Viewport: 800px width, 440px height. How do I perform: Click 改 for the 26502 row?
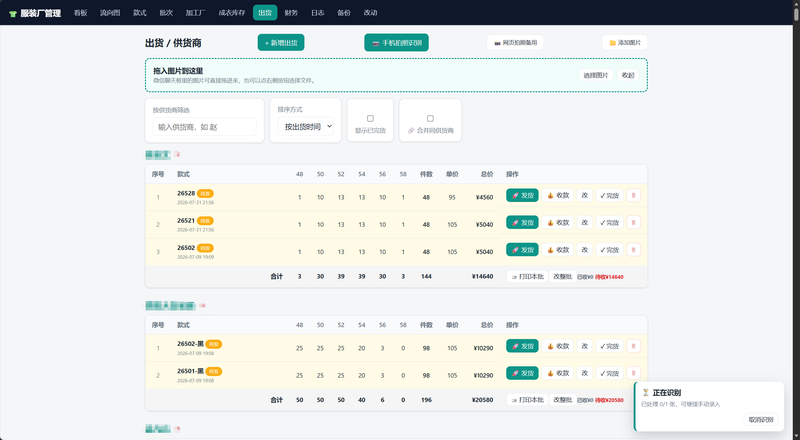coord(585,250)
